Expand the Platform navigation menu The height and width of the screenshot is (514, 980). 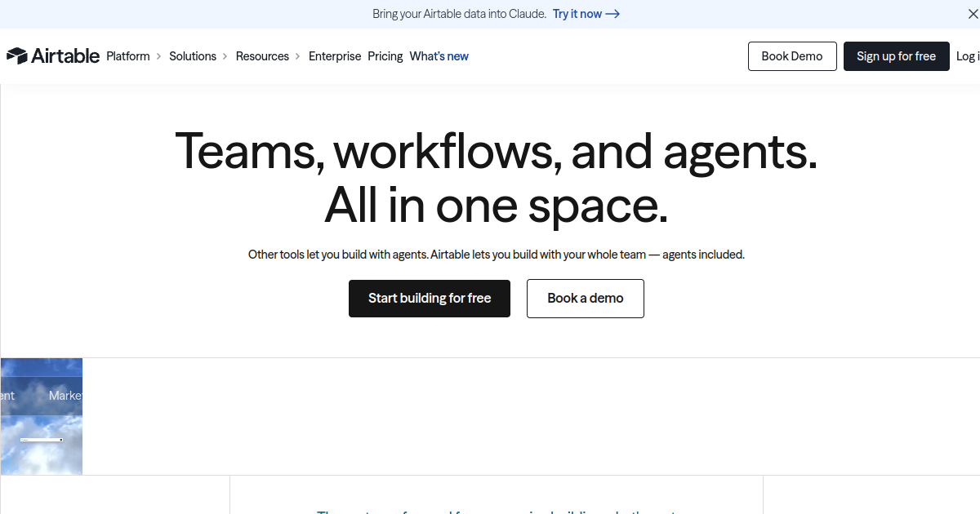tap(134, 56)
